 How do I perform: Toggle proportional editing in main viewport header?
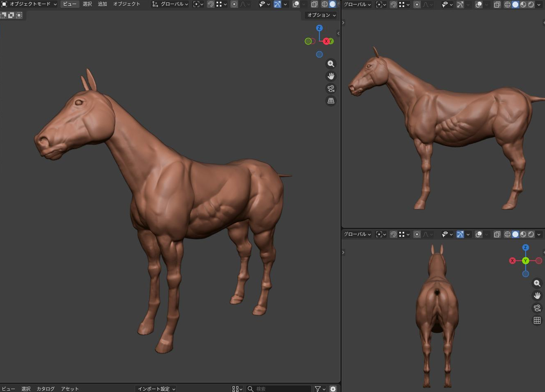click(234, 4)
